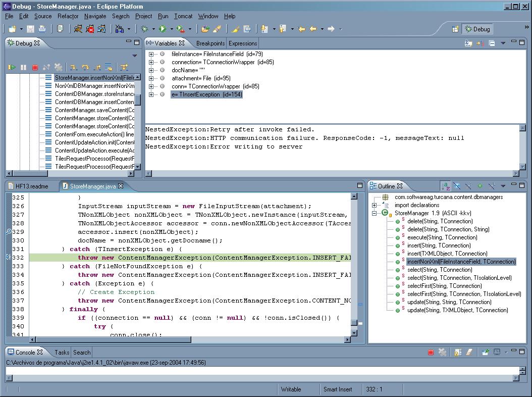532x397 pixels.
Task: Open the Refactor menu
Action: 68,16
